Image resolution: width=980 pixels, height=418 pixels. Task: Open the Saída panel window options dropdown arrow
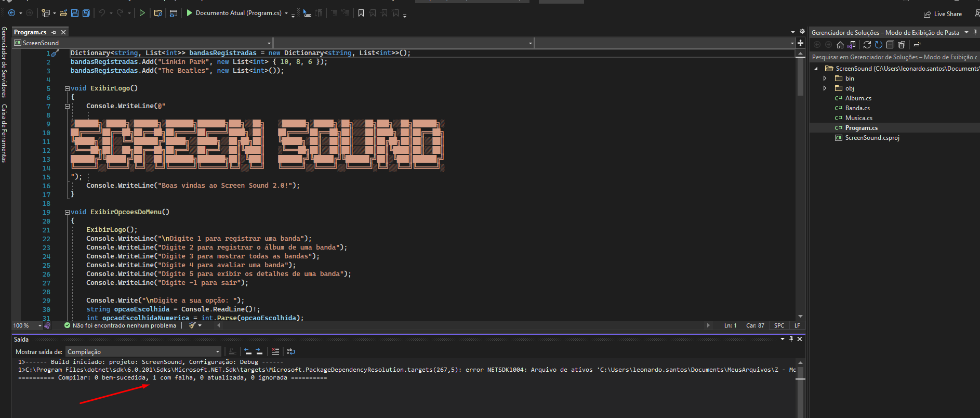pyautogui.click(x=783, y=339)
